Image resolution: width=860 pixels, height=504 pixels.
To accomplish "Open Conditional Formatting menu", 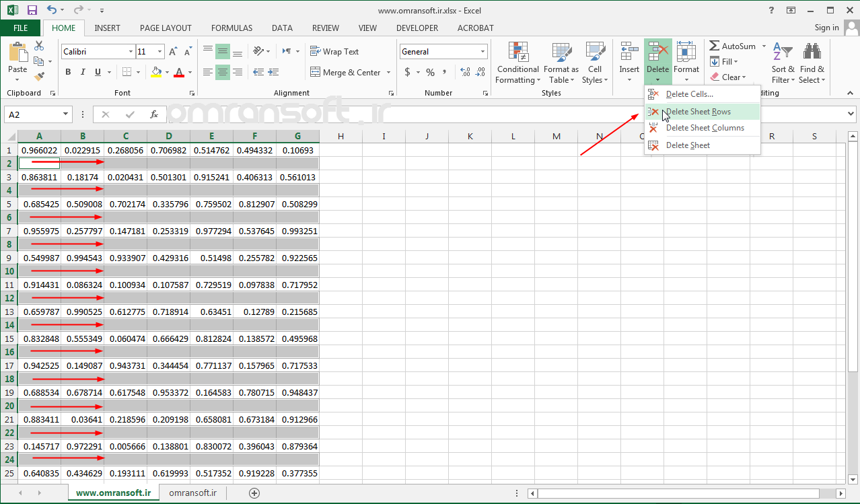I will pos(517,63).
